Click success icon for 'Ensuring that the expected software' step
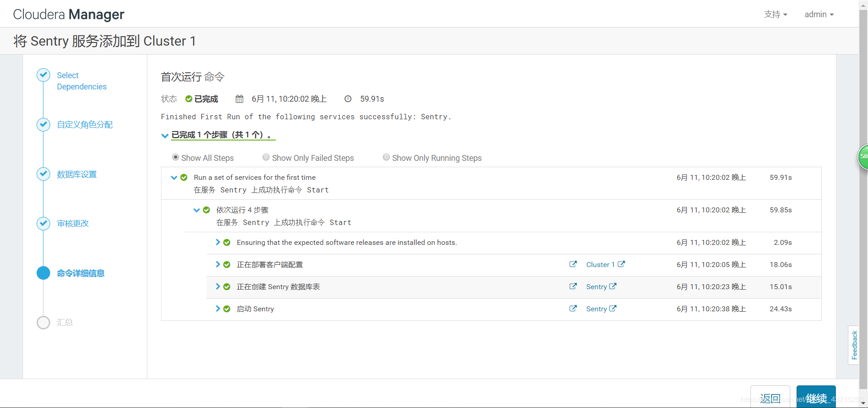Viewport: 868px width, 408px height. [227, 243]
